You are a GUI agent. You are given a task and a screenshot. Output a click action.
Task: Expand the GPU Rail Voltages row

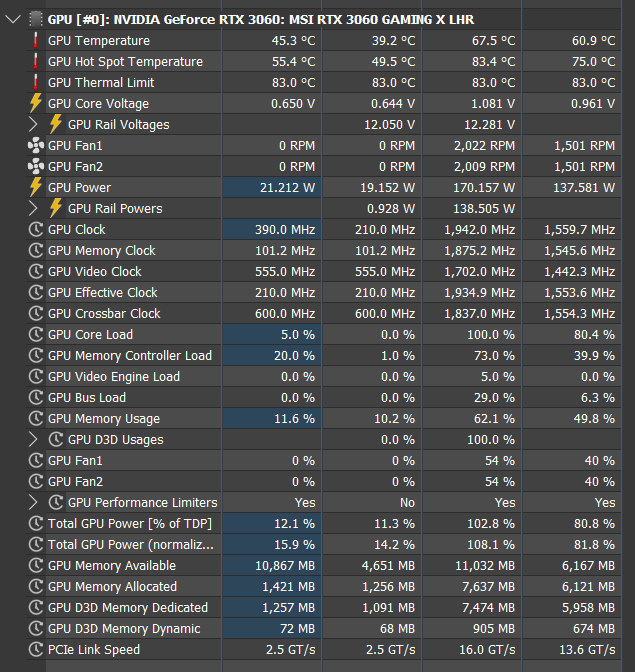[x=35, y=124]
